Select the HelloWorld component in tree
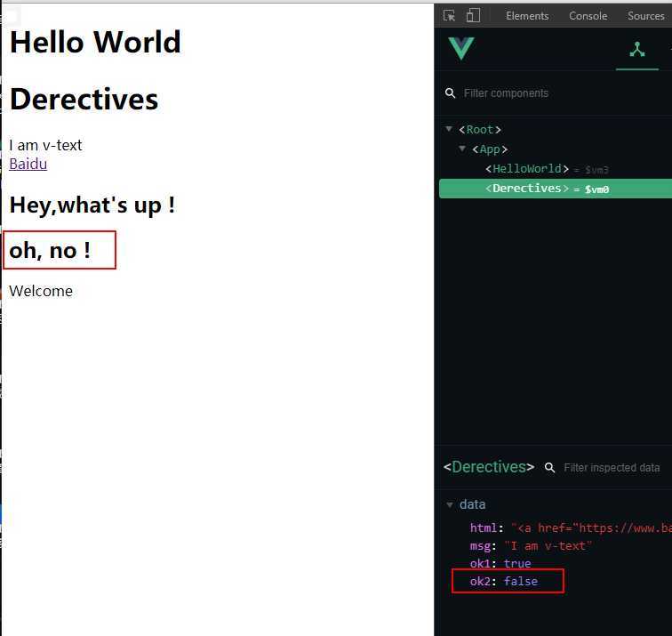The height and width of the screenshot is (636, 672). pos(527,169)
